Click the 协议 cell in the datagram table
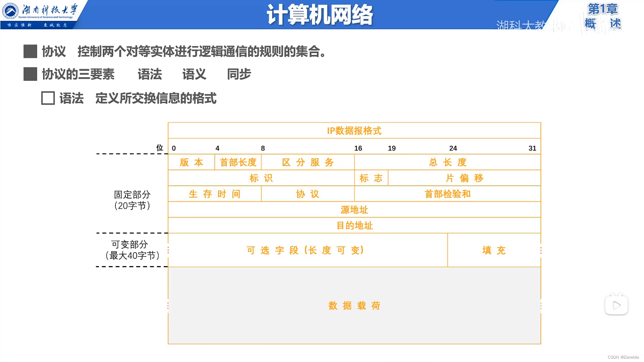Viewport: 644px width, 362px height. [x=308, y=194]
